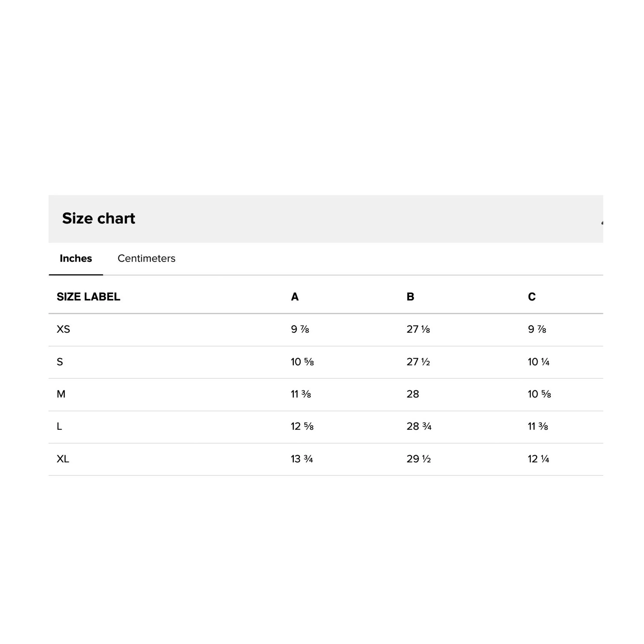Select the Inches tab

(76, 258)
